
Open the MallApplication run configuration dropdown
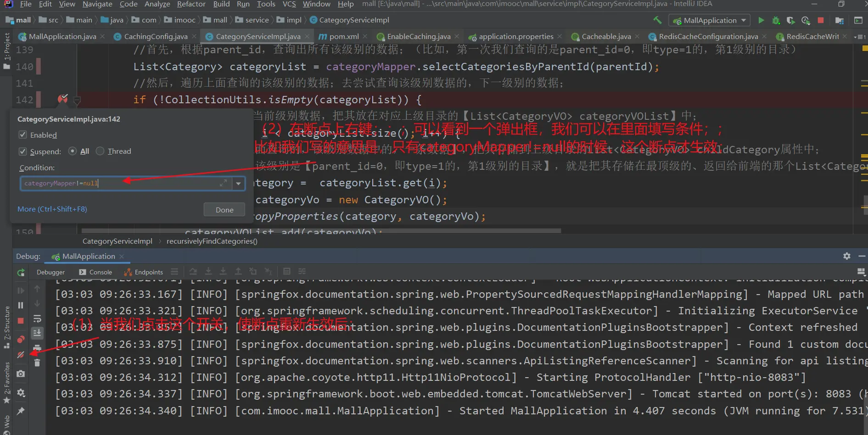710,20
